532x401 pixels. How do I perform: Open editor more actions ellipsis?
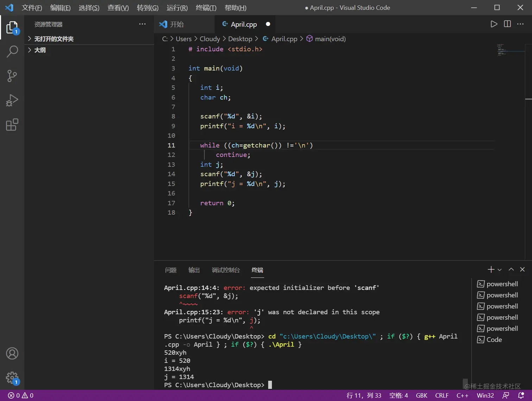[x=520, y=24]
